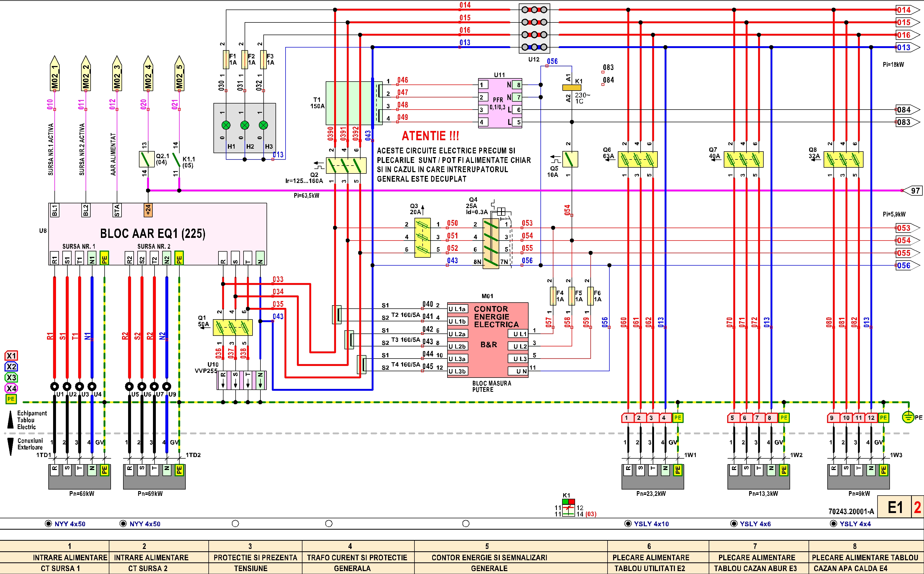
Task: Select the Q3 20A breaker symbol
Action: coord(422,238)
